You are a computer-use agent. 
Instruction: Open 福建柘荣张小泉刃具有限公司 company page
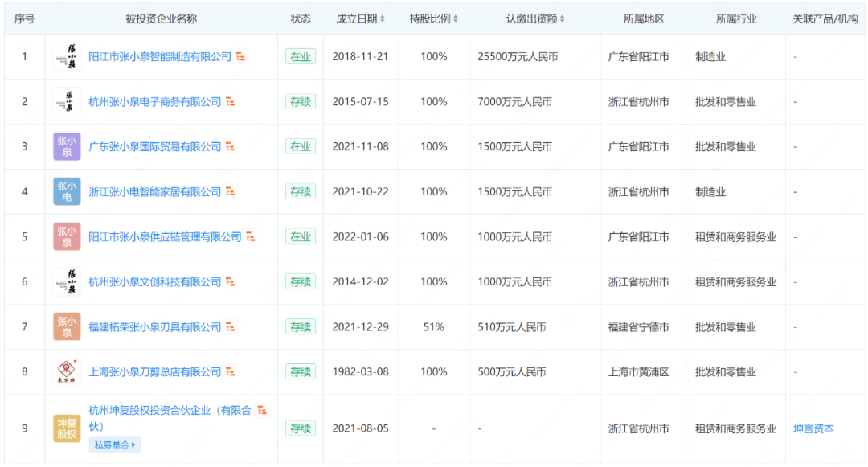point(154,327)
